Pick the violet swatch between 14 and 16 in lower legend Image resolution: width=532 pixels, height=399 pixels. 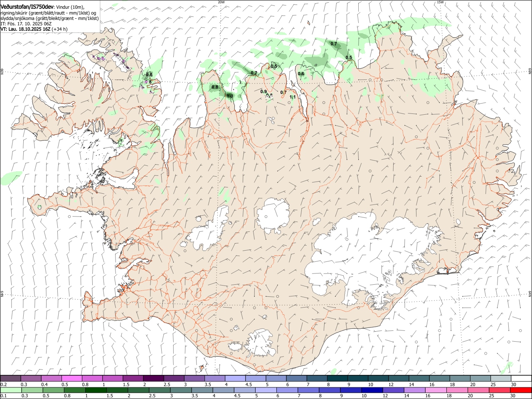point(414,390)
